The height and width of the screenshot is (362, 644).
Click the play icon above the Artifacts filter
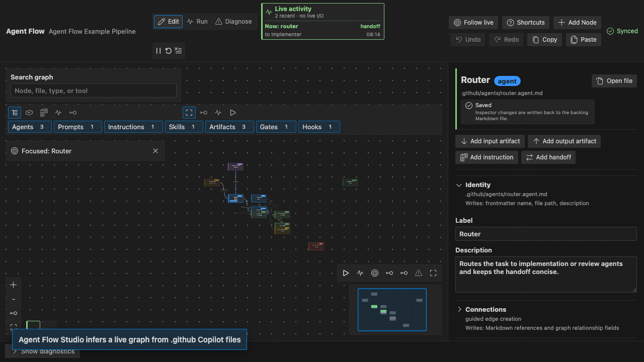233,113
